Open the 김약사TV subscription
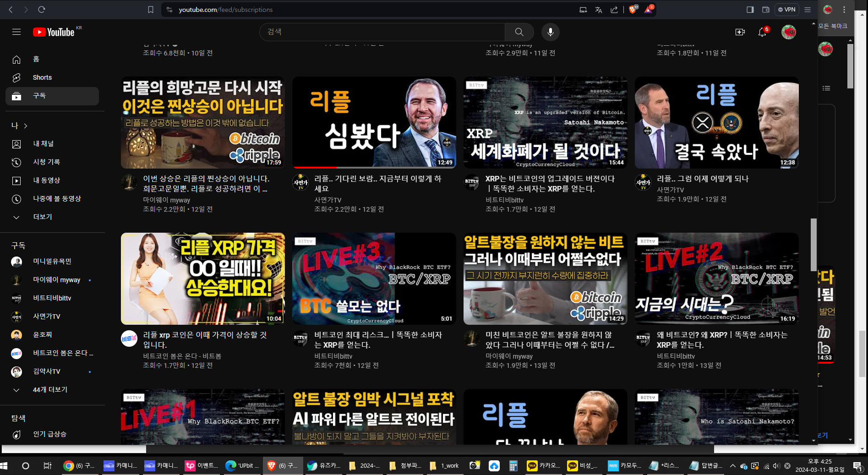 coord(52,371)
